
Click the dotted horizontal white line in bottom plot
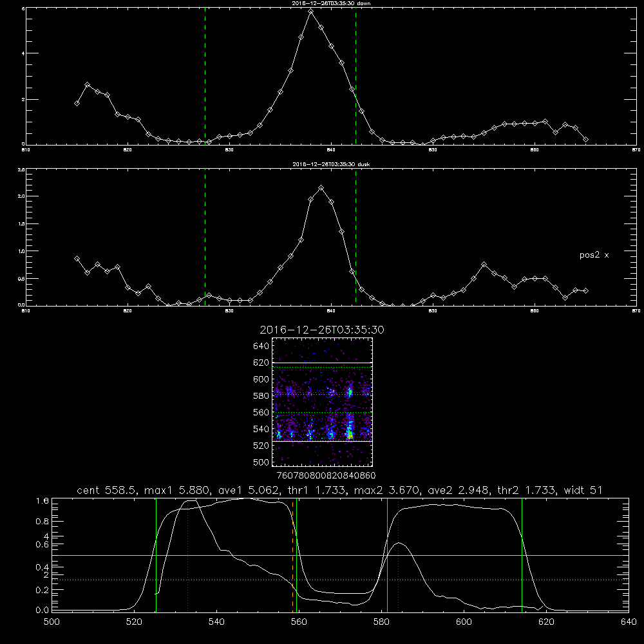point(339,580)
